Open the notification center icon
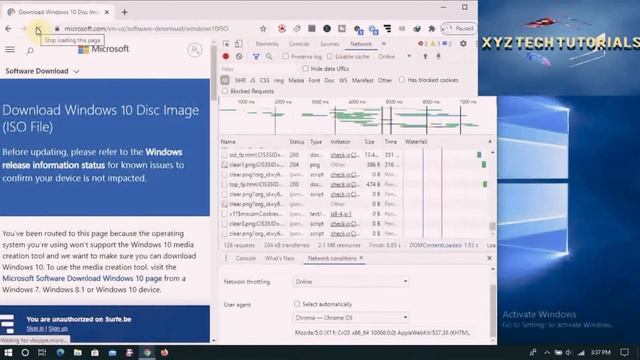640x360 pixels. (x=624, y=352)
